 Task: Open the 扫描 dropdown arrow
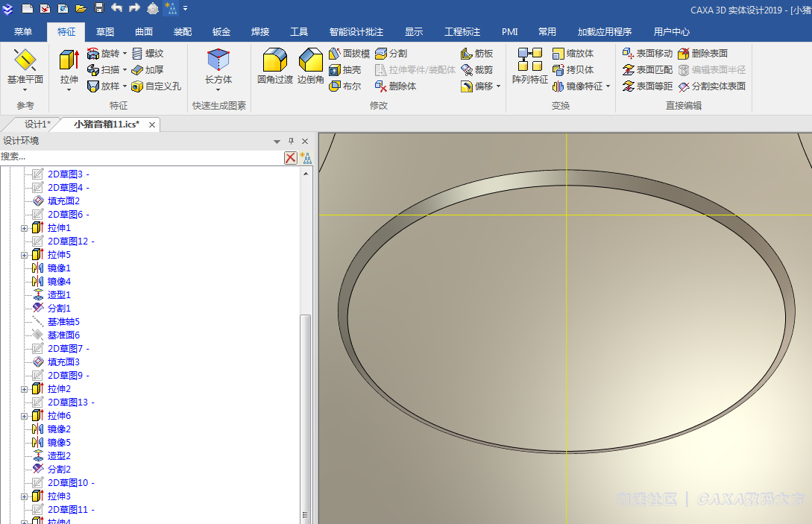(x=125, y=70)
